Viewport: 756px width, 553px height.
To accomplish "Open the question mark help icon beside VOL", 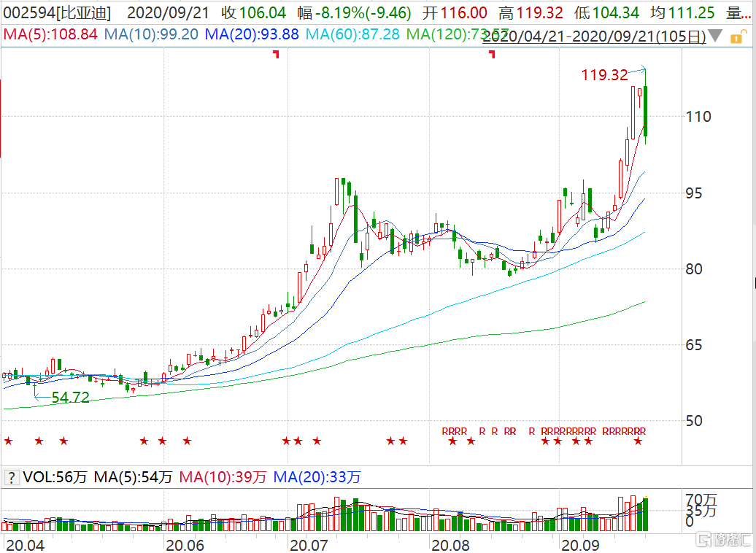I will 11,478.
